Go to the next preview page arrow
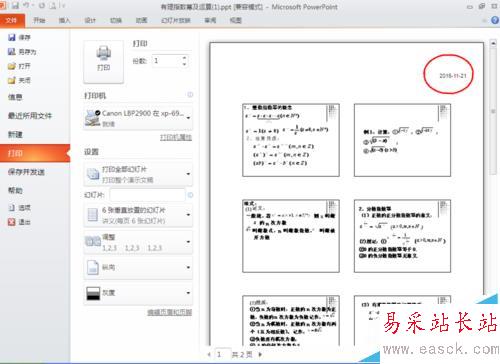This screenshot has height=364, width=500. (260, 354)
